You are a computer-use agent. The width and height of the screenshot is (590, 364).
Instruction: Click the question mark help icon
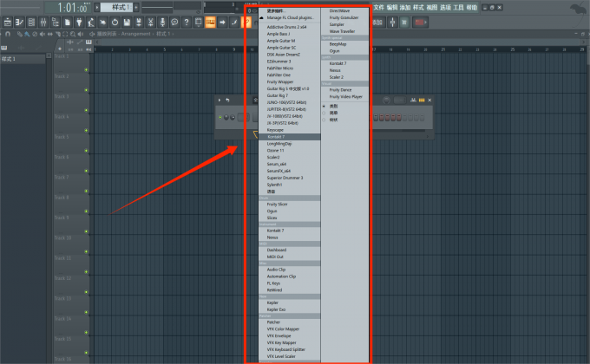tap(187, 23)
